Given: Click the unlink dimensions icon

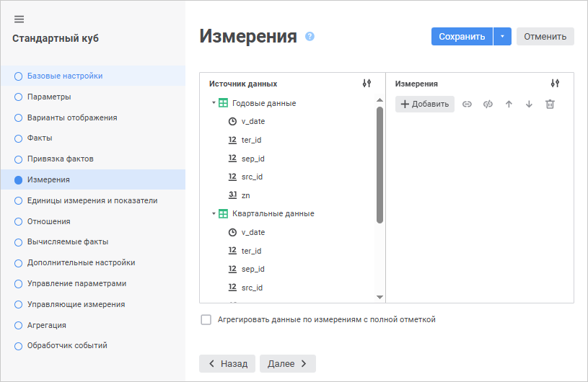Looking at the screenshot, I should (x=488, y=105).
